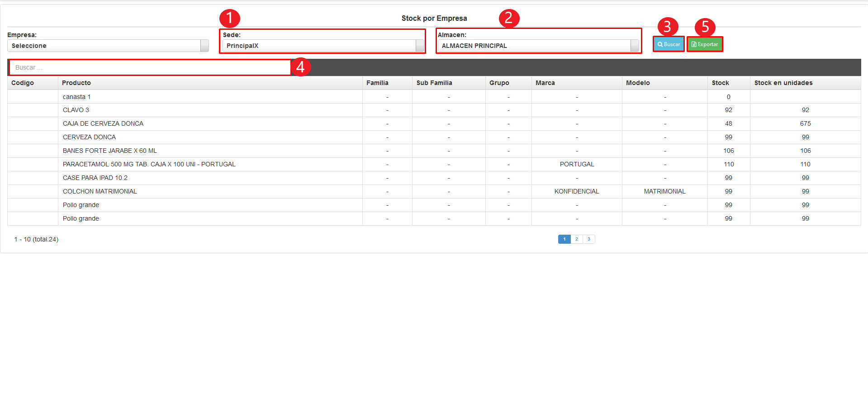Select the CERVEZA DONCA product cell
868x397 pixels.
tap(210, 137)
